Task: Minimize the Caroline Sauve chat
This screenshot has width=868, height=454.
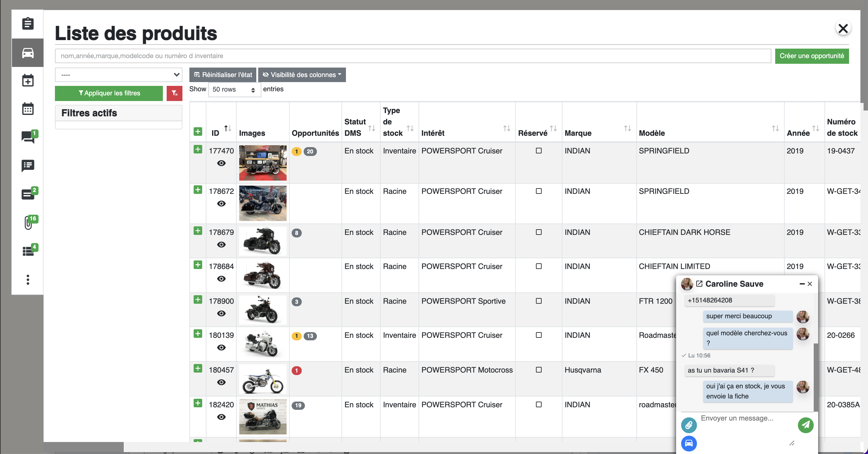Action: tap(802, 284)
